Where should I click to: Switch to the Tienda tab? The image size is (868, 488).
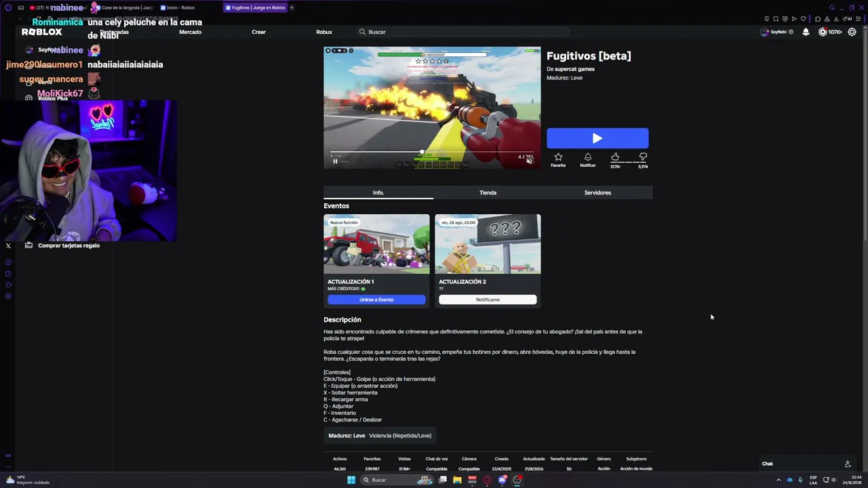click(x=488, y=192)
